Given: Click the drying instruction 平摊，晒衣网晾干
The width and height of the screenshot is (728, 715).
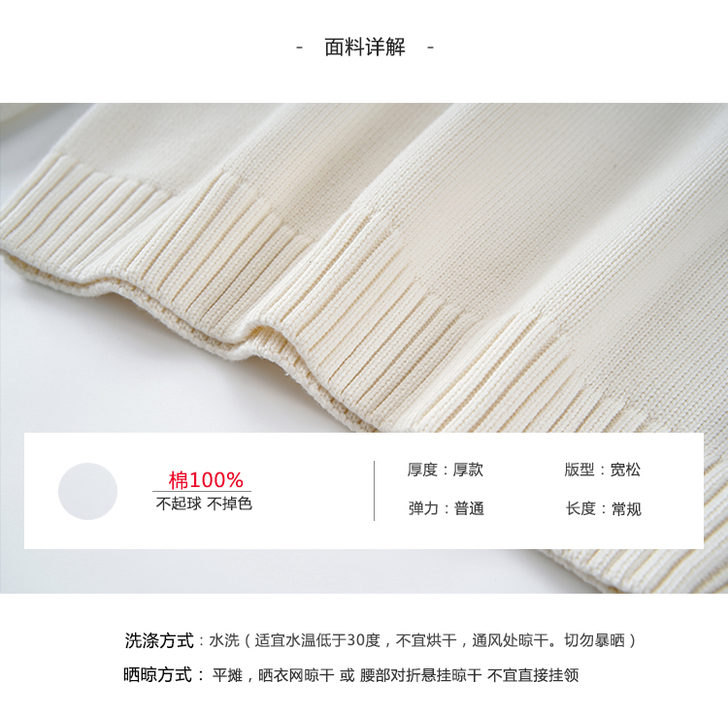Looking at the screenshot, I should click(x=273, y=675).
